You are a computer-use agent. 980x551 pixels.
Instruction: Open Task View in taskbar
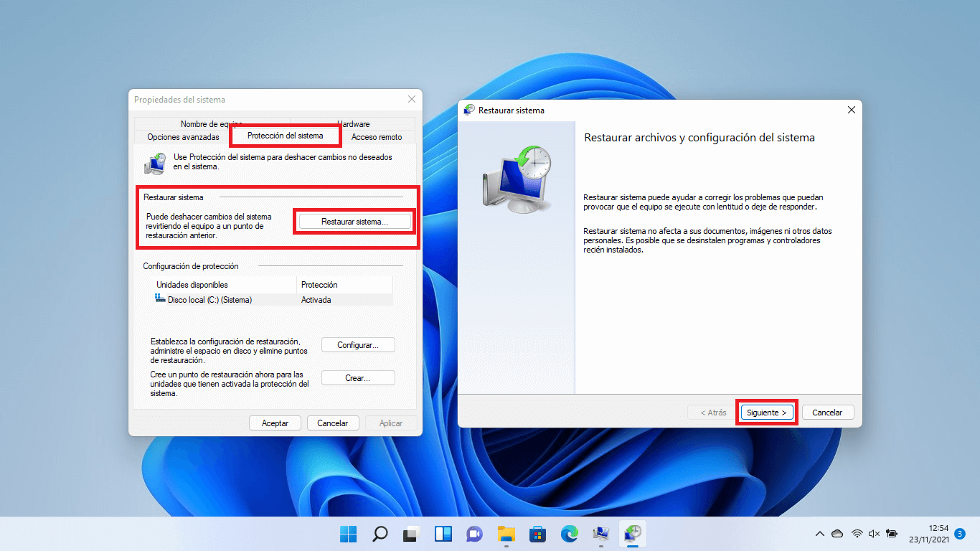point(411,534)
